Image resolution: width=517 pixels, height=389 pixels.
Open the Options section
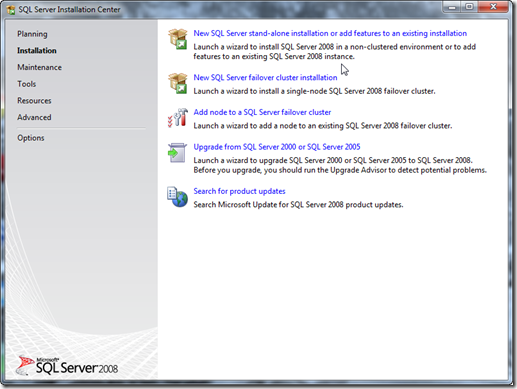31,138
